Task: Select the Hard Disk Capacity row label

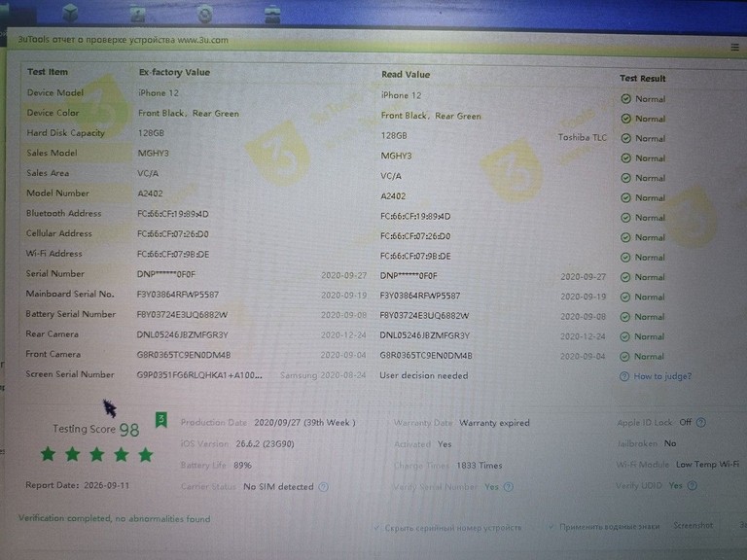Action: [x=66, y=133]
